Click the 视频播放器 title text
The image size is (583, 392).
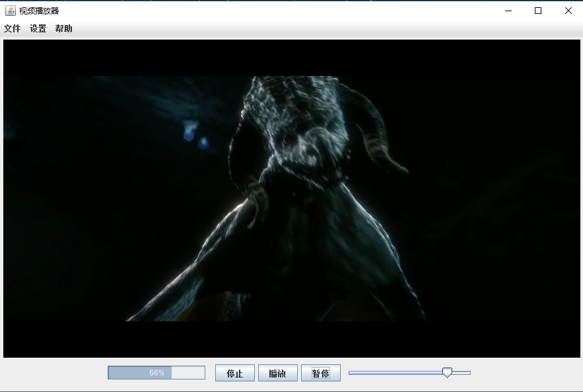coord(39,11)
